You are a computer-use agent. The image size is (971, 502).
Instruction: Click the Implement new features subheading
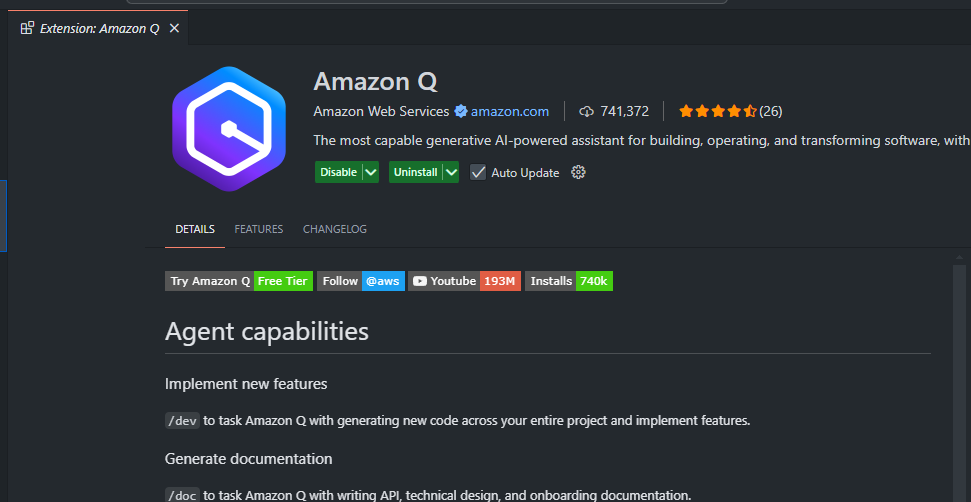tap(246, 384)
